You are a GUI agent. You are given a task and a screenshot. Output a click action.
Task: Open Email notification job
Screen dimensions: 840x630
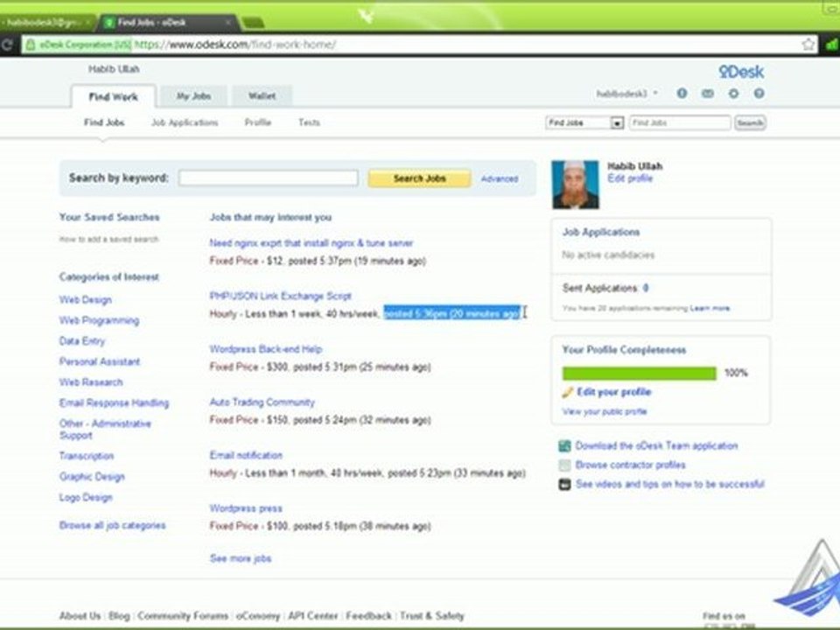click(x=246, y=455)
